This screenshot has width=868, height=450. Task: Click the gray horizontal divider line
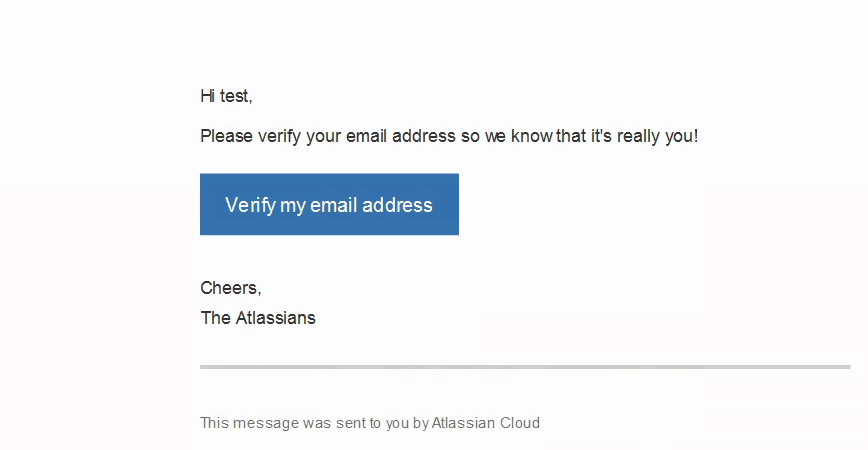click(x=525, y=366)
